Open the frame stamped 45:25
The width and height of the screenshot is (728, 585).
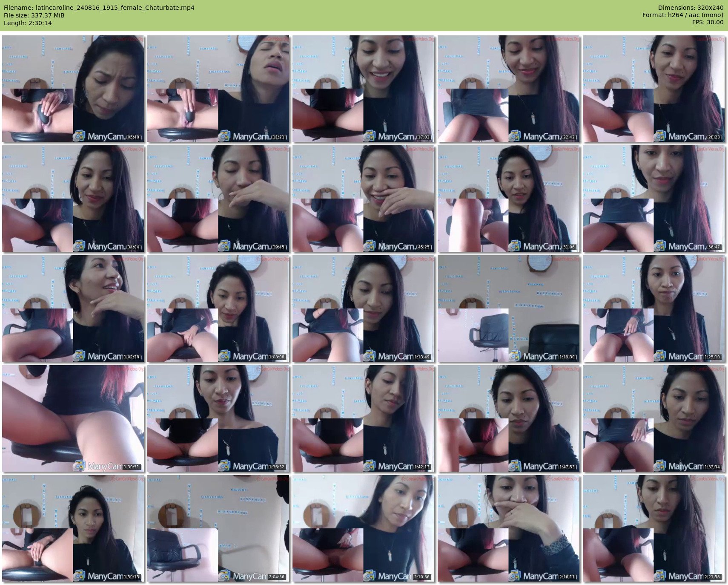(x=363, y=199)
